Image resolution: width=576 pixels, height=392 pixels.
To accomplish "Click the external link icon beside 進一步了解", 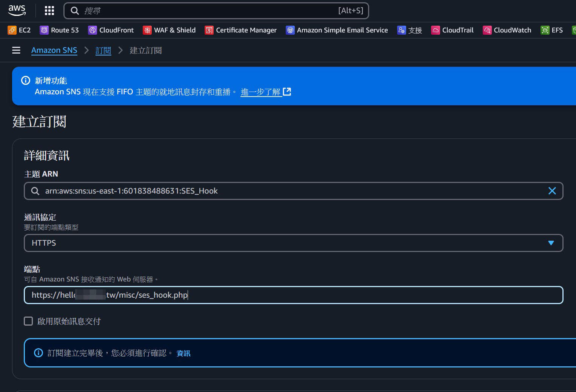I will point(287,92).
